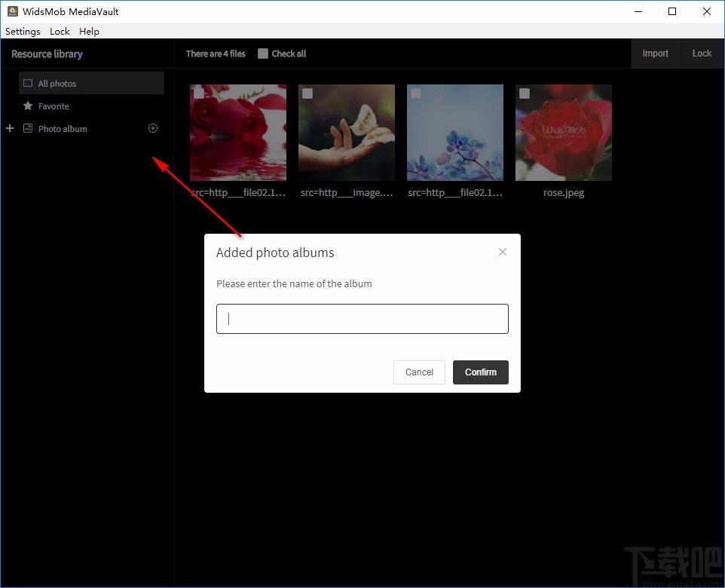Screen dimensions: 725x588
Task: Click Cancel in the album dialog
Action: (419, 372)
